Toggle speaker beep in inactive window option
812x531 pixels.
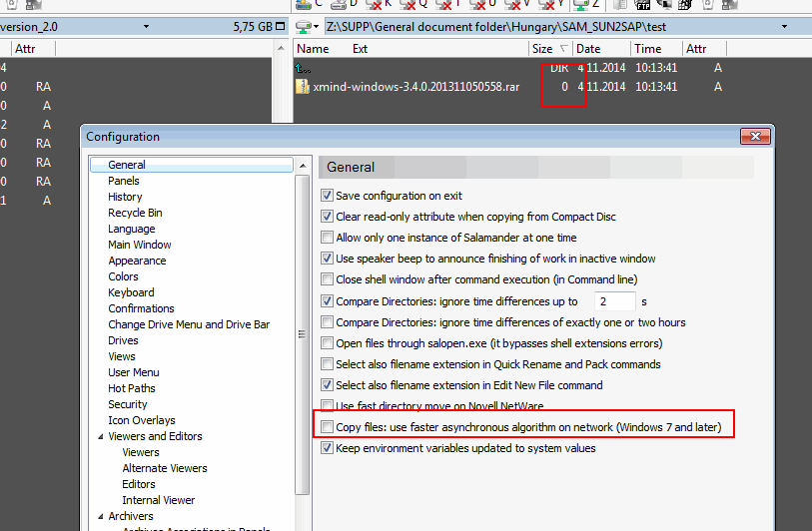coord(327,259)
